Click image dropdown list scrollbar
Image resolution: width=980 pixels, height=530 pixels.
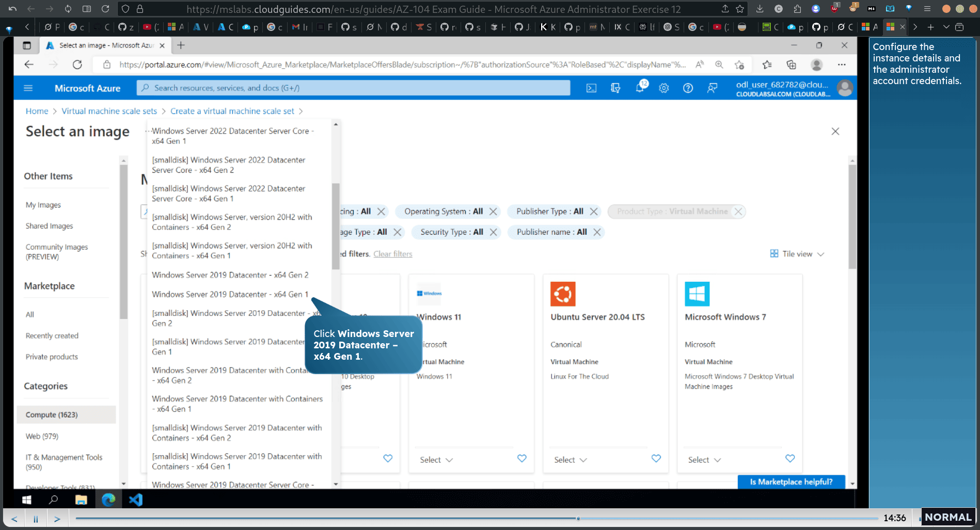point(336,226)
